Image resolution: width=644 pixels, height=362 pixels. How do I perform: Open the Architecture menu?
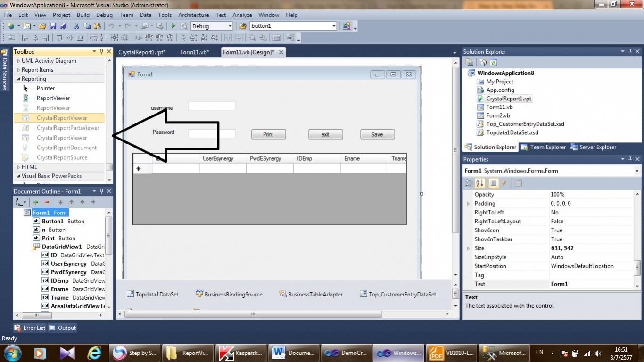[x=193, y=15]
